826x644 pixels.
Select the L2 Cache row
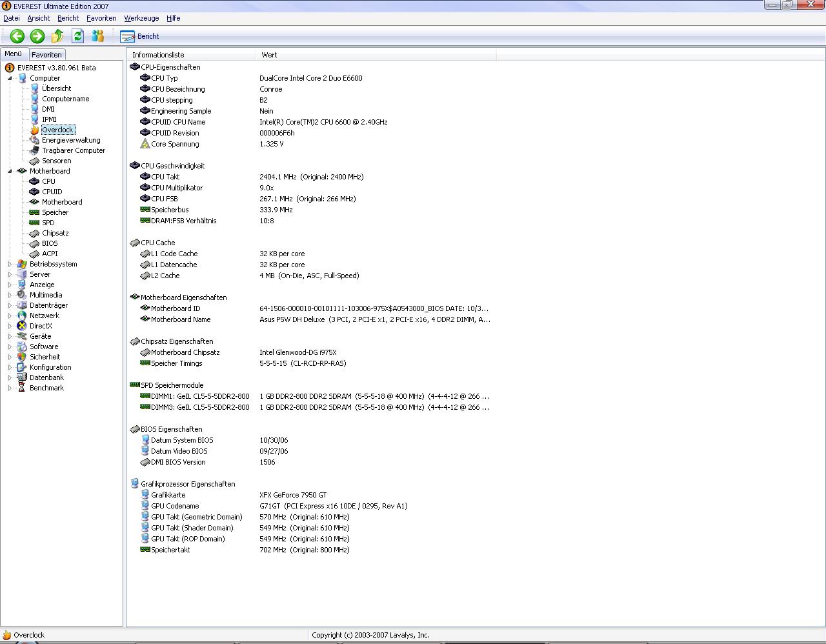311,276
